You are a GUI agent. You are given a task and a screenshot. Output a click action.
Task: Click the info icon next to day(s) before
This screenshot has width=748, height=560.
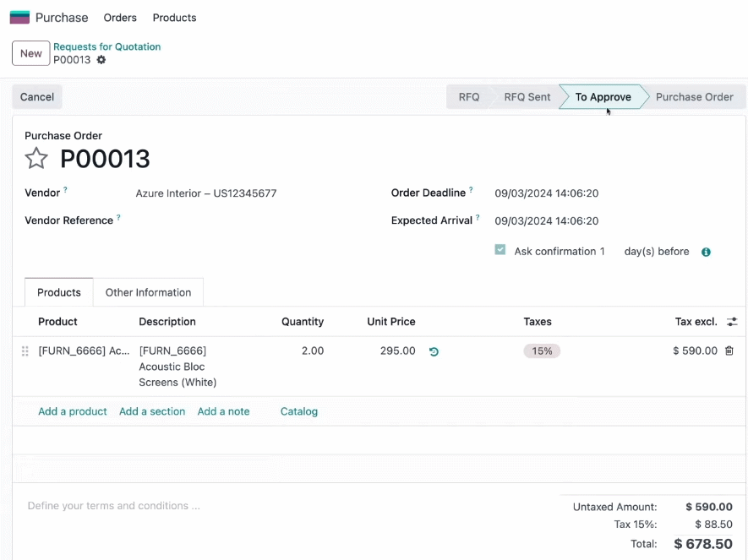[x=706, y=252]
